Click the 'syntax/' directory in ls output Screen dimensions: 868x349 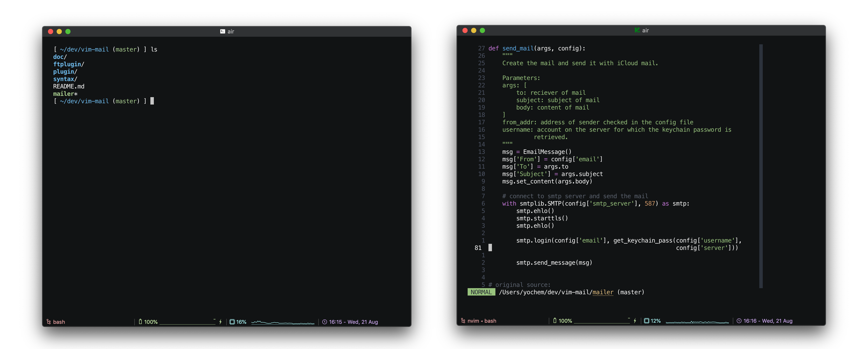pos(65,79)
